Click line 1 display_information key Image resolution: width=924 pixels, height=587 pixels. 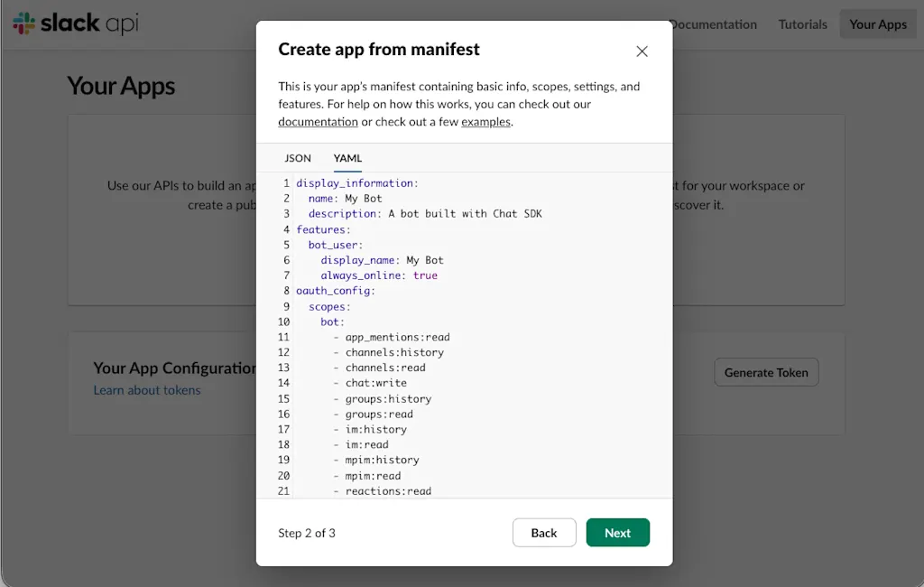(x=357, y=183)
